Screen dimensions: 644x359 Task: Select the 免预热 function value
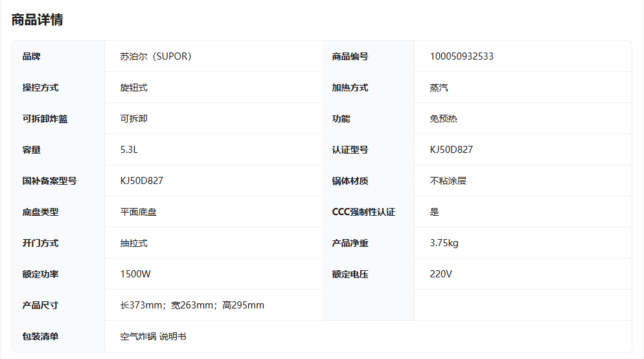click(443, 119)
